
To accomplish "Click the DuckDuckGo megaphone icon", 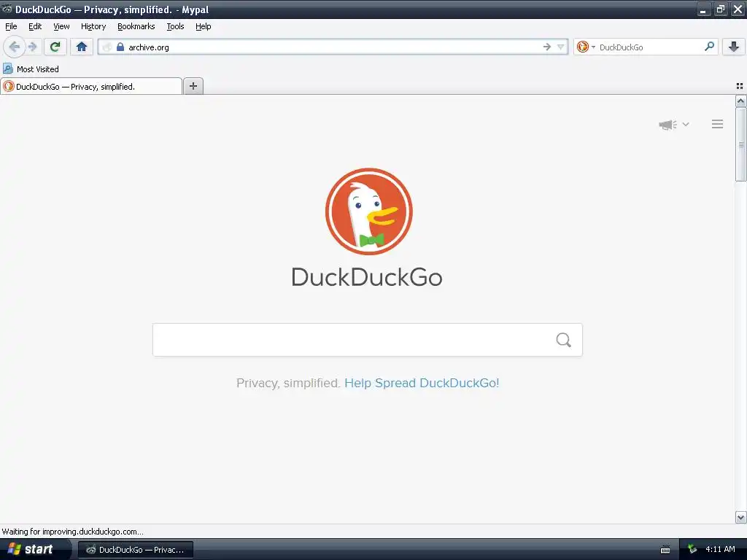I will click(x=667, y=125).
